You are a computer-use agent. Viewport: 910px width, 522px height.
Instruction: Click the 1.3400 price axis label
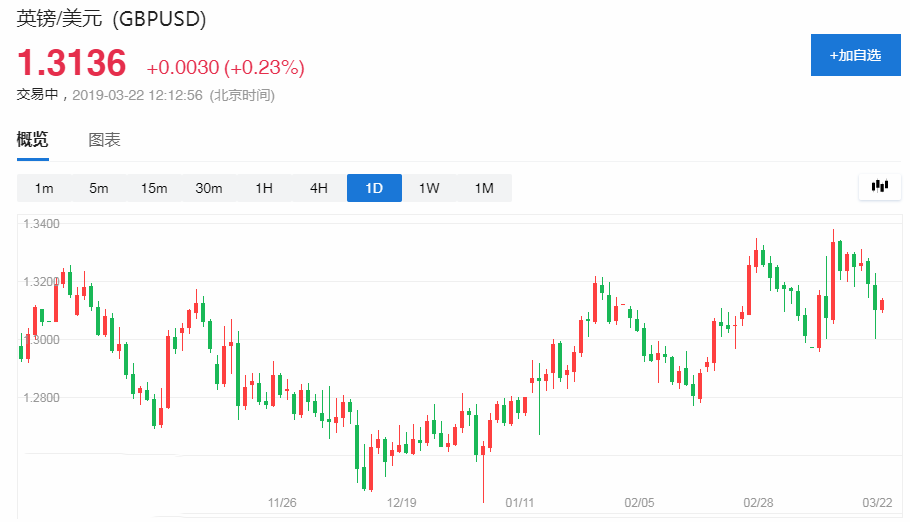[41, 224]
